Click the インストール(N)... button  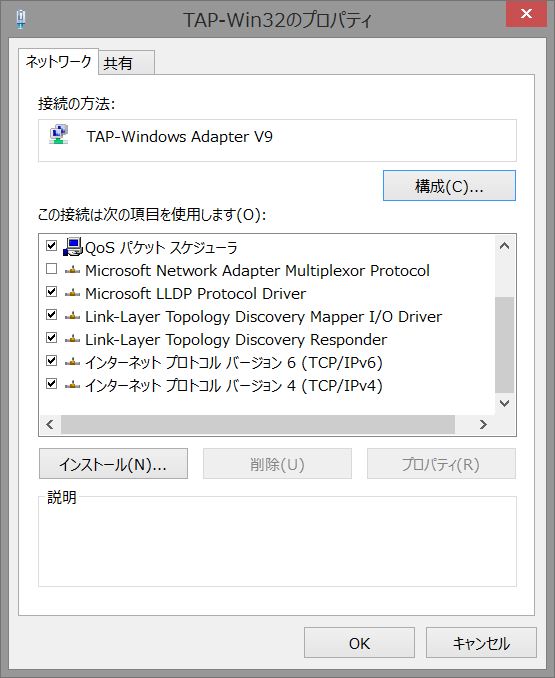(x=113, y=464)
